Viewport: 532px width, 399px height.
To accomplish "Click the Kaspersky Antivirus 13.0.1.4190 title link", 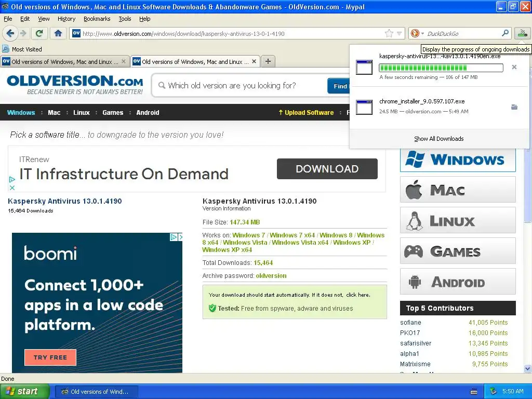I will click(64, 201).
